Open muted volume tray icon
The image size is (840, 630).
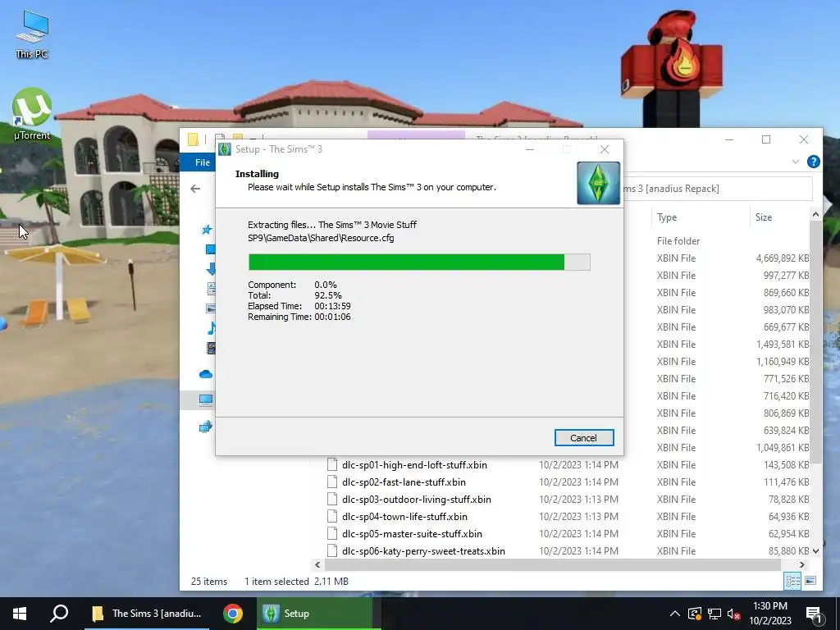point(734,614)
